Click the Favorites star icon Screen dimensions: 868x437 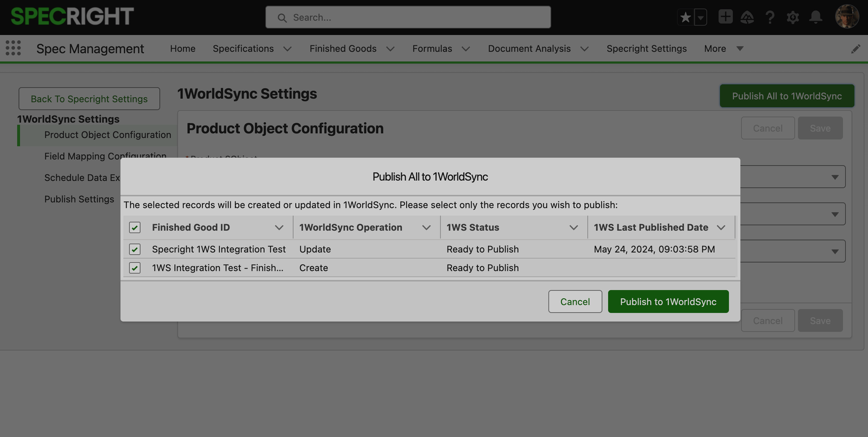[686, 17]
